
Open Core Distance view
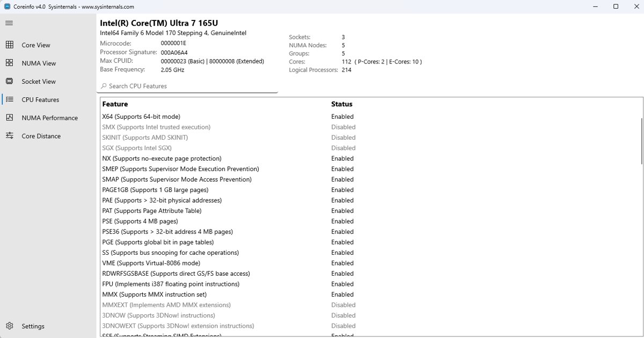pos(48,136)
